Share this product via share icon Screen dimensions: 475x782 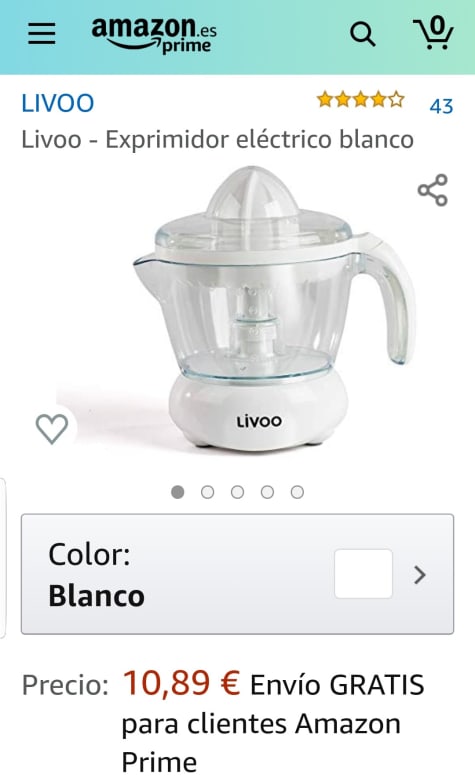point(433,190)
